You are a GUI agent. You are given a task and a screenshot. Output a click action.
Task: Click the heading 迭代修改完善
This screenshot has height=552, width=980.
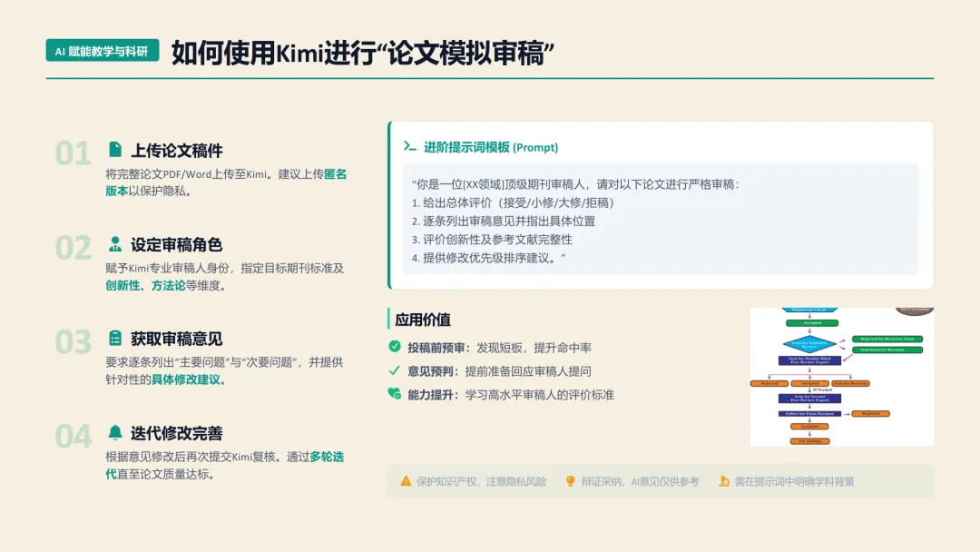[x=177, y=433]
